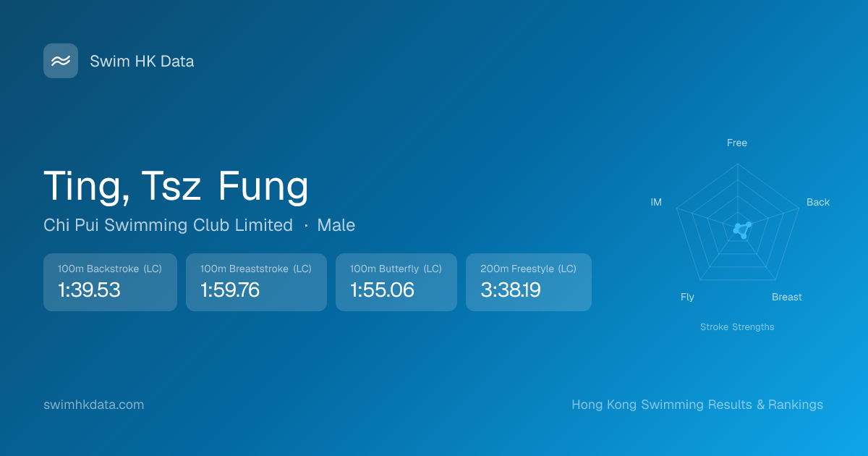Open Chi Pui Swimming Club Limited link
868x456 pixels.
(168, 225)
